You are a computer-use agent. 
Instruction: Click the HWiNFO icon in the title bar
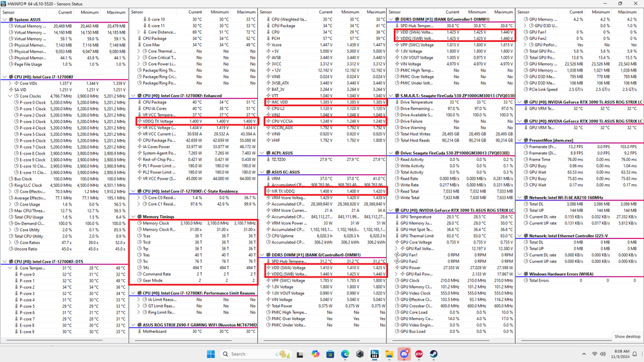pyautogui.click(x=4, y=3)
